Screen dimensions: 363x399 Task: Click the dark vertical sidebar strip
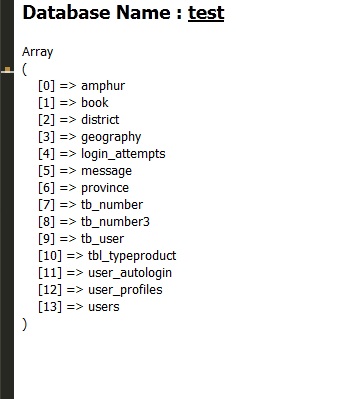[7, 199]
